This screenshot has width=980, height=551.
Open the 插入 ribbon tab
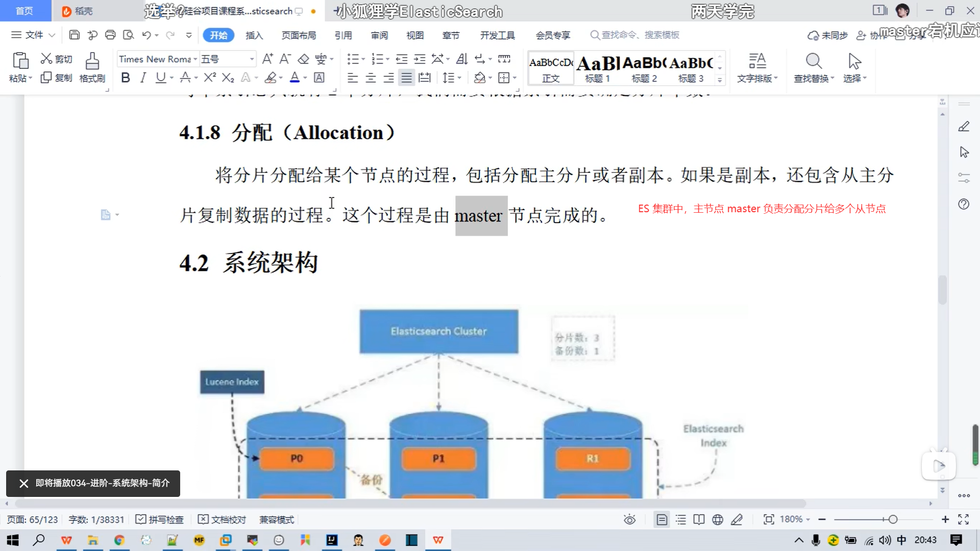click(x=254, y=35)
